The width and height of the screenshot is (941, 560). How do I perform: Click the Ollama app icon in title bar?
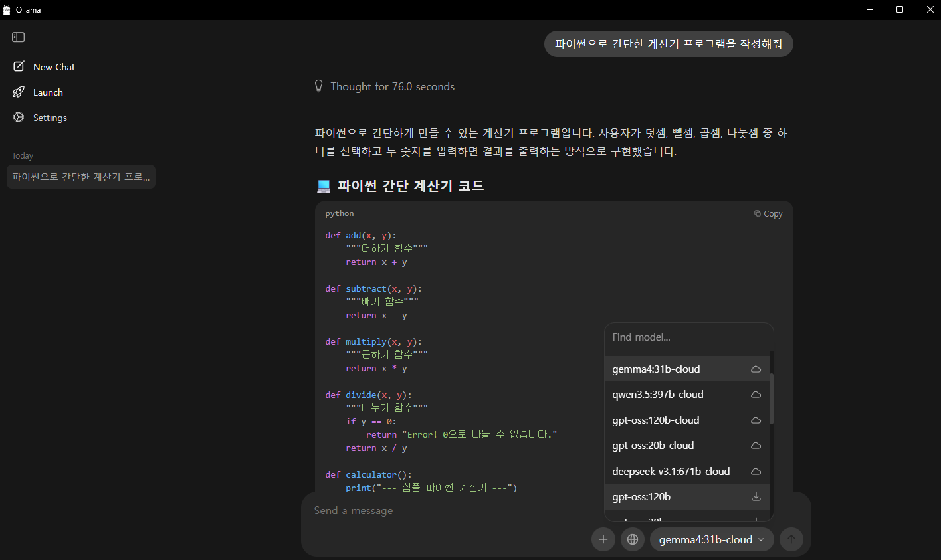coord(7,10)
